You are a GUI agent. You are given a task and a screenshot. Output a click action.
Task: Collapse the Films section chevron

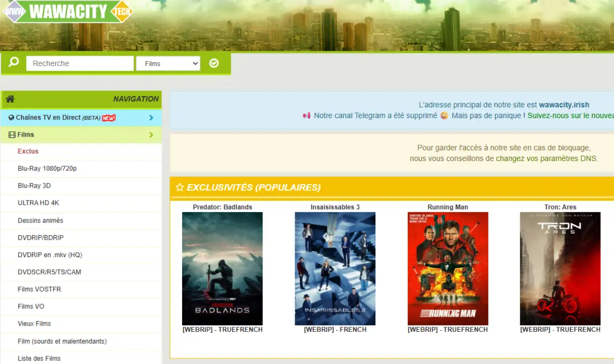point(151,135)
